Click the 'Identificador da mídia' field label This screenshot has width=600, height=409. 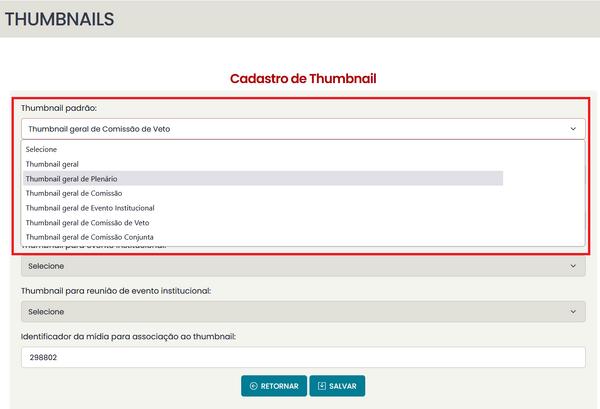[x=128, y=336]
